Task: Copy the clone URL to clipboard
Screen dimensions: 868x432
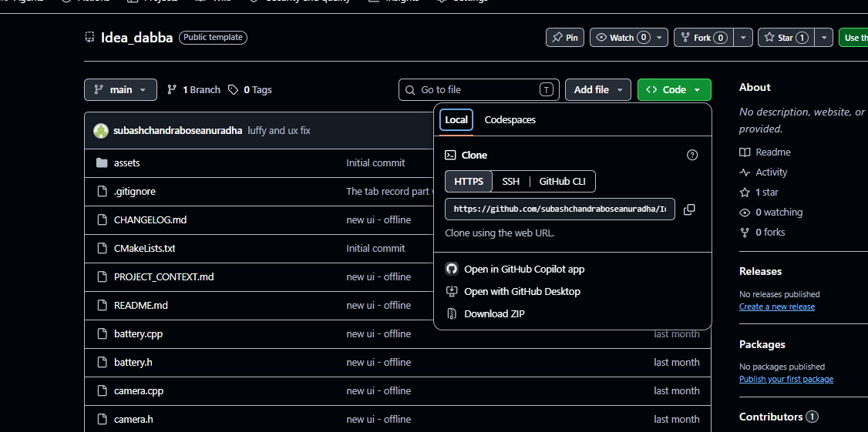Action: coord(689,209)
